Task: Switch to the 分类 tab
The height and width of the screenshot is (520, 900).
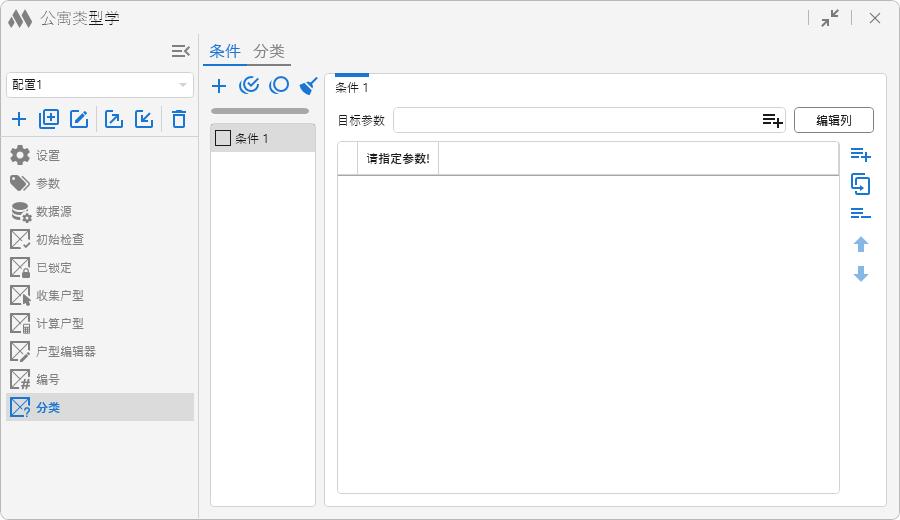Action: (x=269, y=51)
